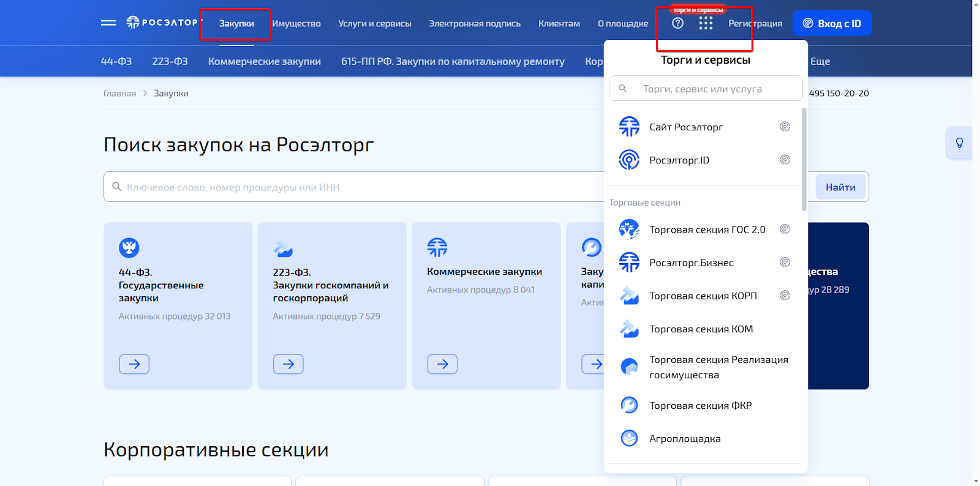The height and width of the screenshot is (486, 980).
Task: Click the magnifier icon in the popup search
Action: (623, 89)
